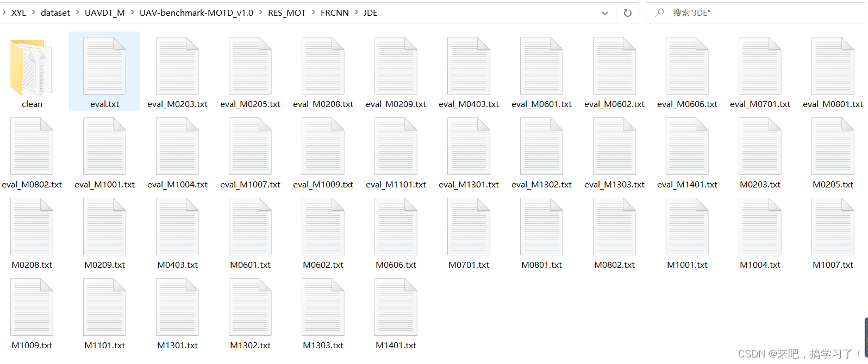Expand chevron after UAV-benchmark-MOTD_v1.0 breadcrumb
868x364 pixels.
[261, 12]
